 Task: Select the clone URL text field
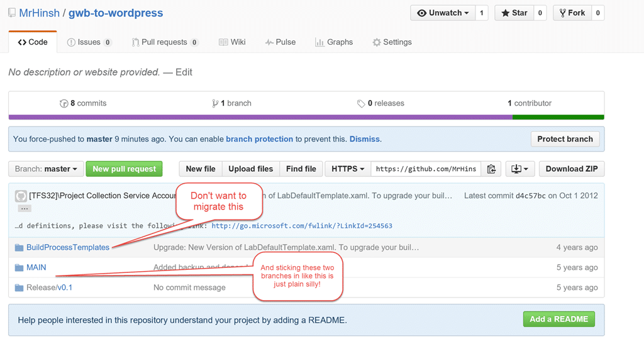click(426, 169)
